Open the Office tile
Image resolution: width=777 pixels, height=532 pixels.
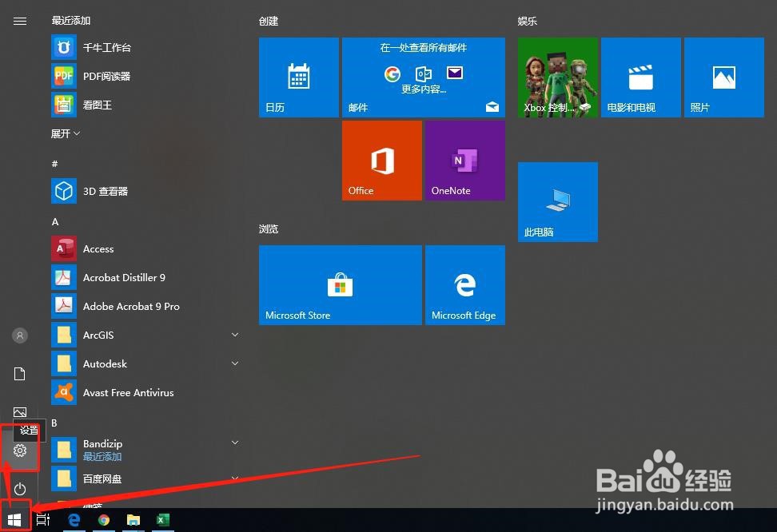coord(381,160)
